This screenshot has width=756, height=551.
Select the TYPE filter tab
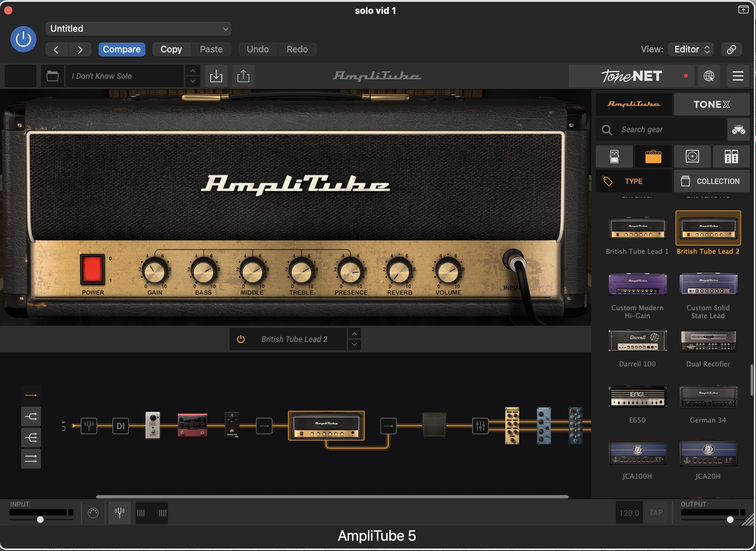coord(634,181)
